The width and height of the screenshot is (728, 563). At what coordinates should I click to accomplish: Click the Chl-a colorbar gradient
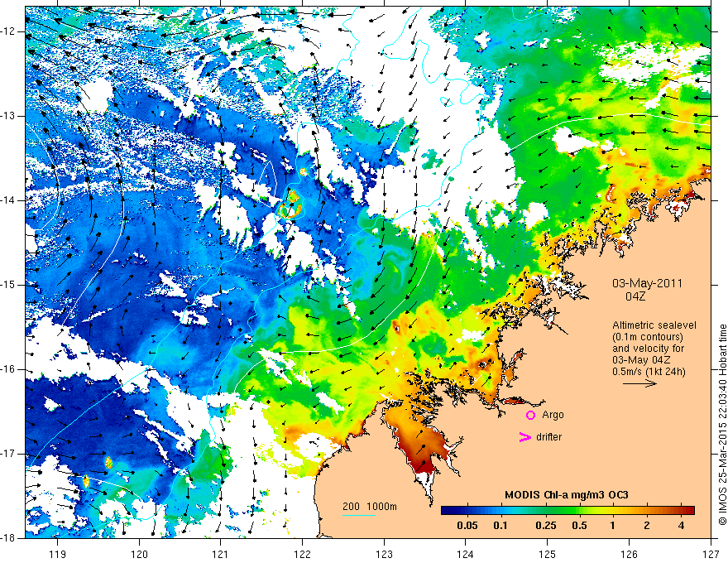point(568,511)
